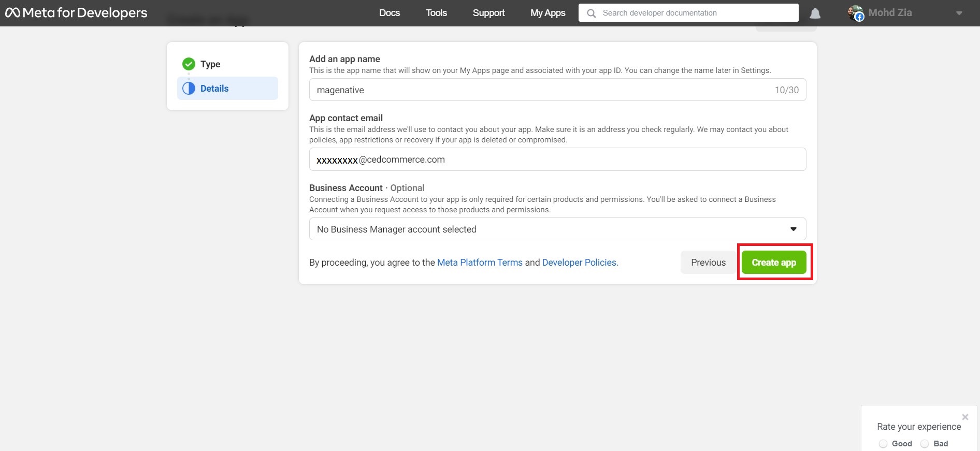
Task: Click the search magnifier icon
Action: pyautogui.click(x=591, y=13)
